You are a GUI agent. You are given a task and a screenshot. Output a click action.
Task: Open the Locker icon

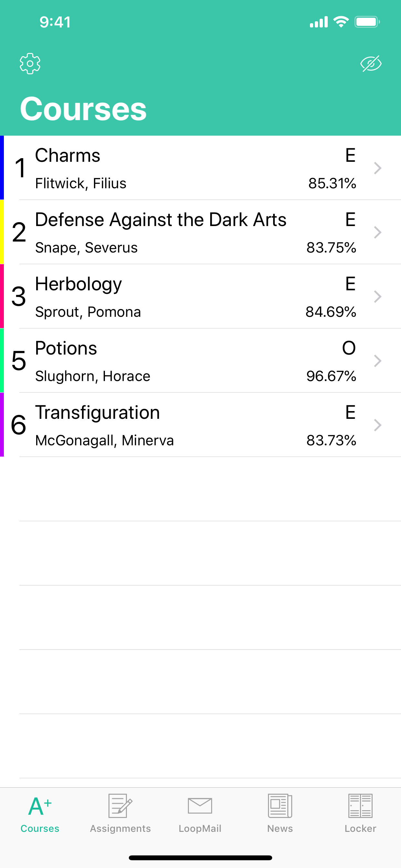pos(360,806)
